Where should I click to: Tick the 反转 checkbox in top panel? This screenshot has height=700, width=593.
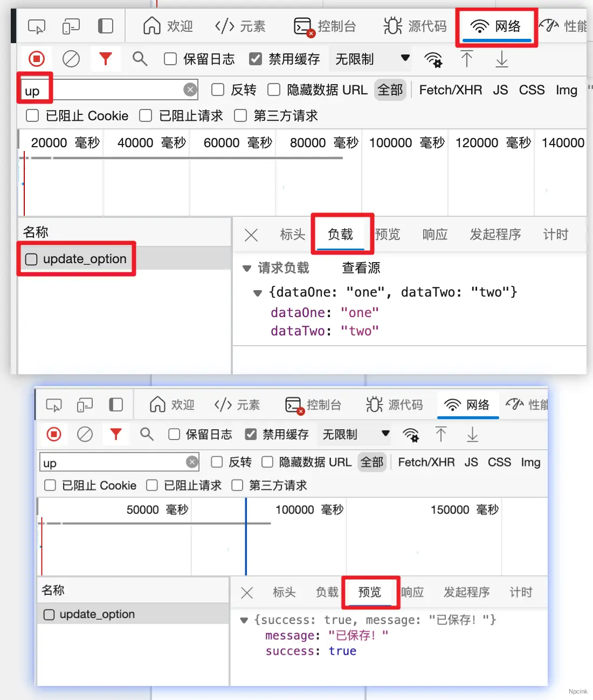click(218, 90)
